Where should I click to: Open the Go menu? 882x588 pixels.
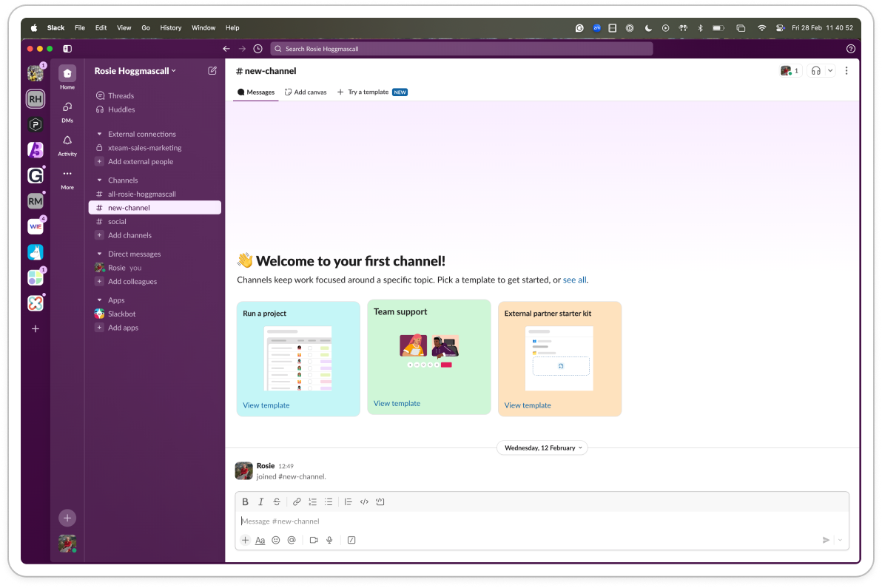pyautogui.click(x=146, y=27)
